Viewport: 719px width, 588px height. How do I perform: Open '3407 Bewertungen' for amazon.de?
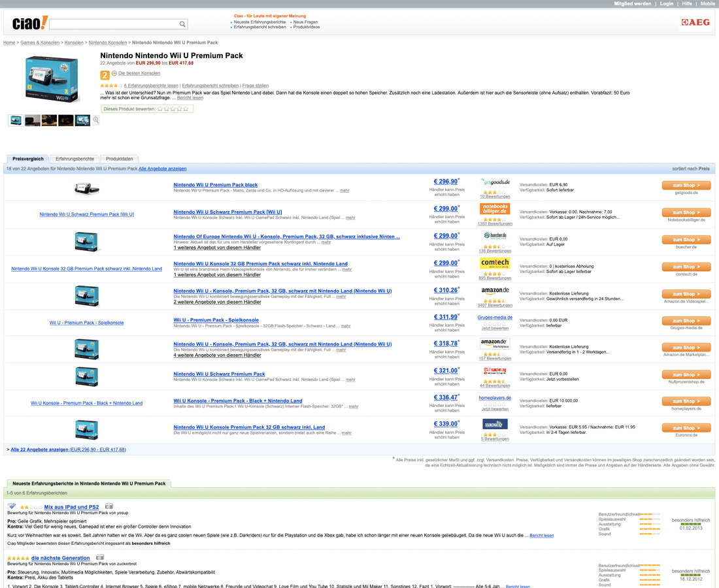pos(495,305)
